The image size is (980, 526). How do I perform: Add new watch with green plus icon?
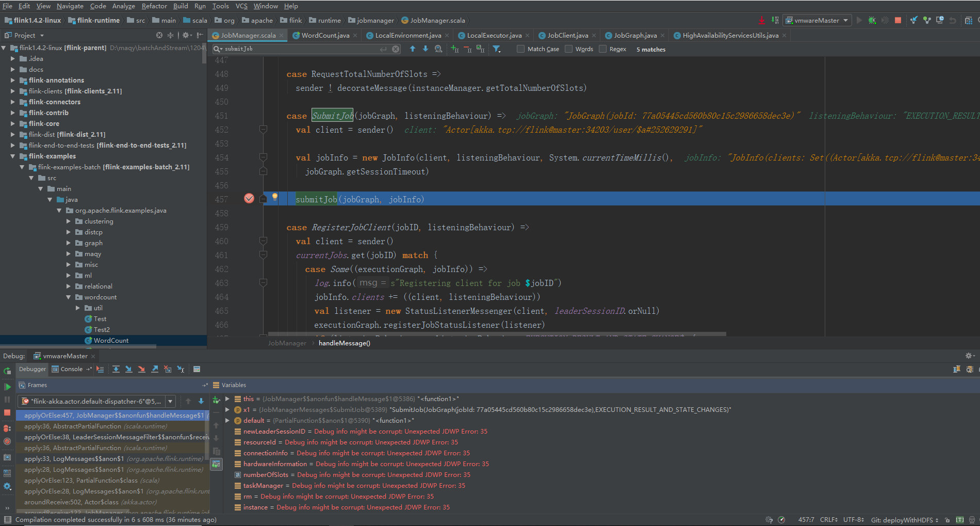click(216, 400)
